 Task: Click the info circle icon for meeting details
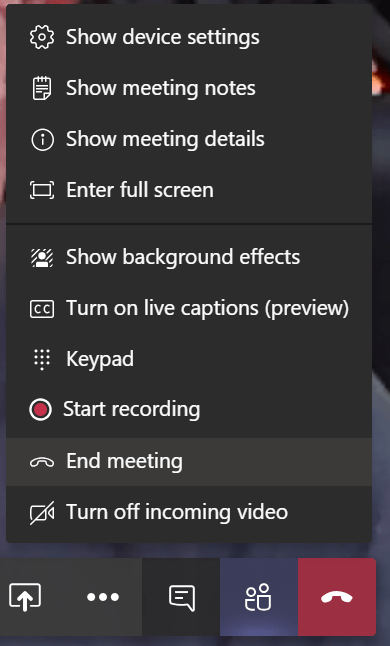click(x=42, y=139)
